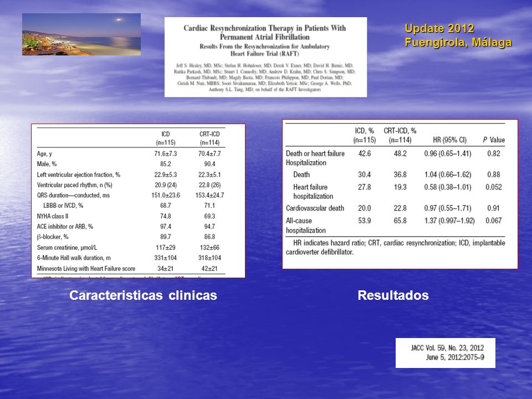Click author line starting 'Jeff S. Healey'

click(x=265, y=65)
